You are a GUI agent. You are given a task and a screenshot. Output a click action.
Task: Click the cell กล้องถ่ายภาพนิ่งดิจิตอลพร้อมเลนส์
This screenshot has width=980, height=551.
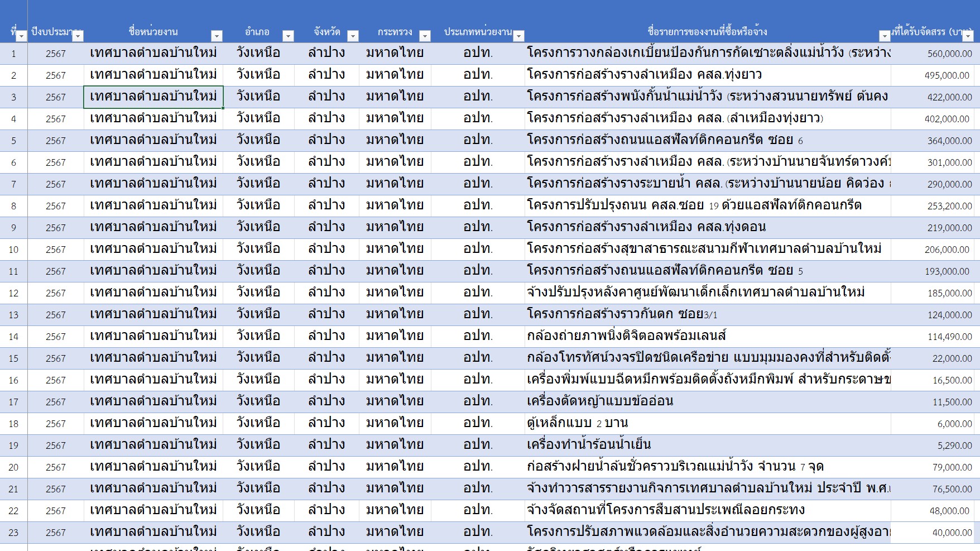[708, 337]
